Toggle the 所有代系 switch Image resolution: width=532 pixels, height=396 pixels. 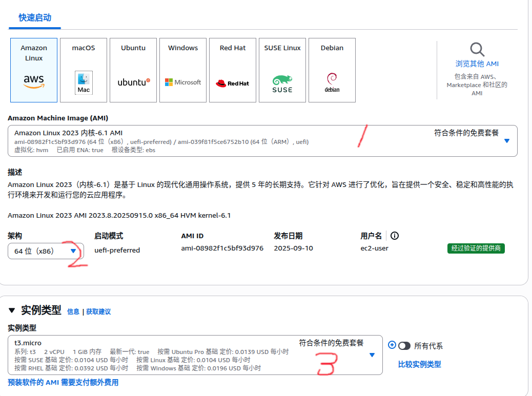[404, 346]
